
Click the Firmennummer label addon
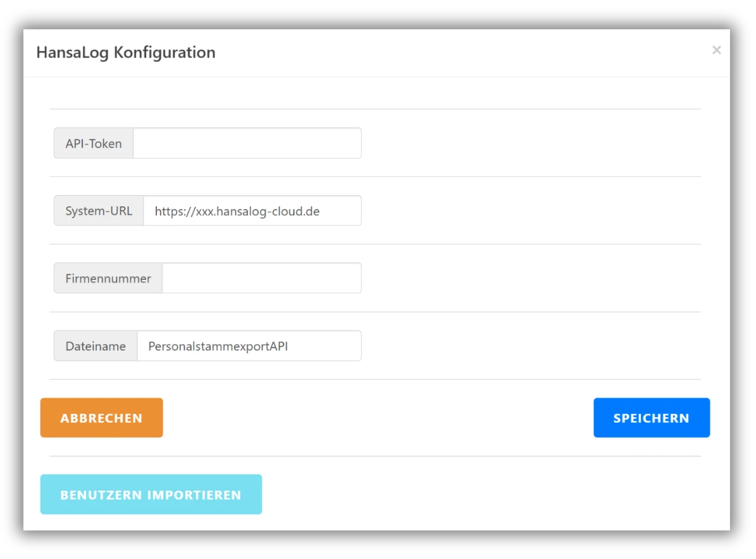click(x=108, y=279)
